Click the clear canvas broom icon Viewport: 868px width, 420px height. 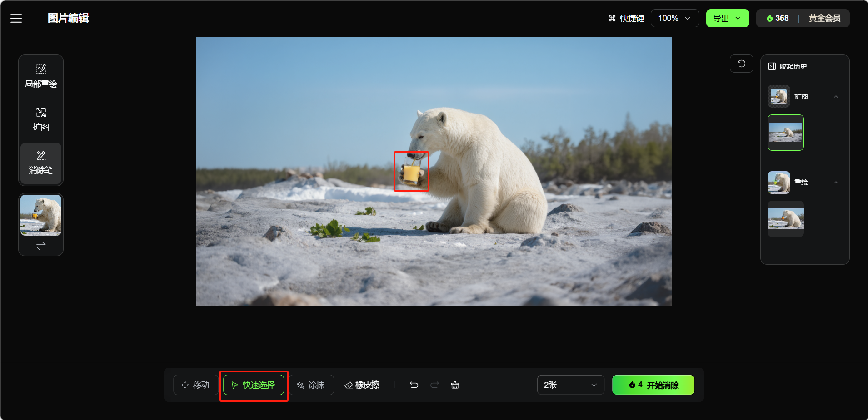[455, 385]
